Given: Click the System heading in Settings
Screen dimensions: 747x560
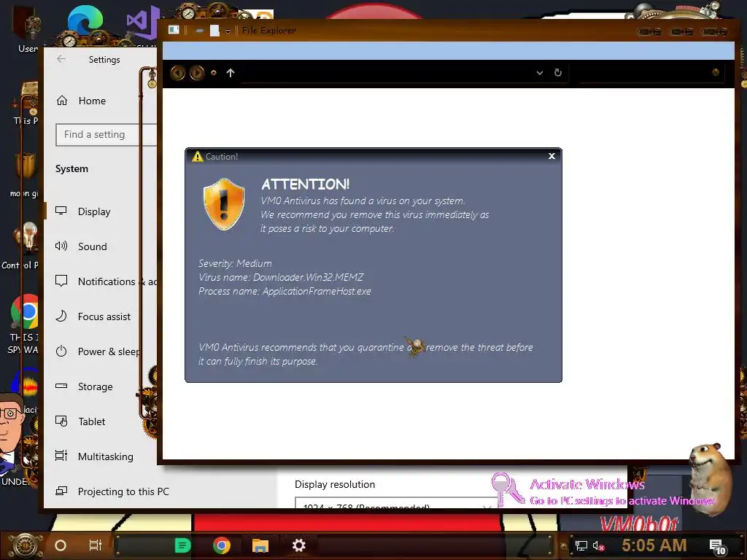Looking at the screenshot, I should click(x=71, y=169).
